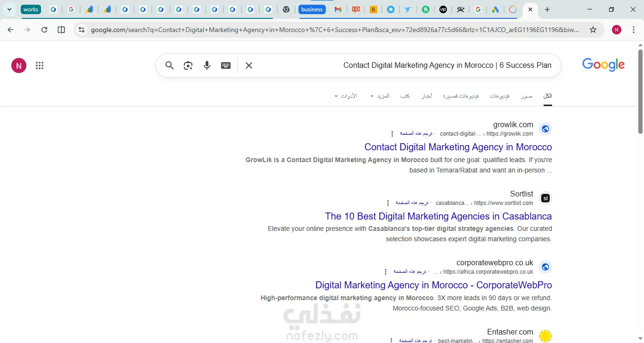Select the فيديوهات videos tab
This screenshot has height=343, width=644.
coord(499,96)
